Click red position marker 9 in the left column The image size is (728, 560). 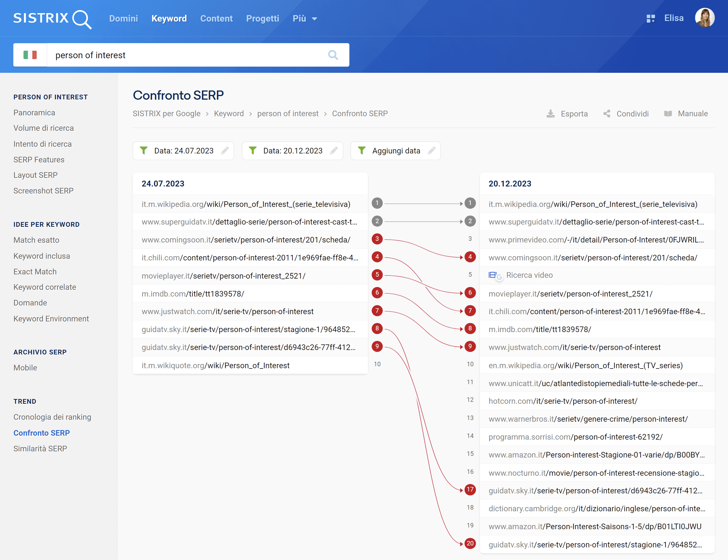[x=377, y=346]
